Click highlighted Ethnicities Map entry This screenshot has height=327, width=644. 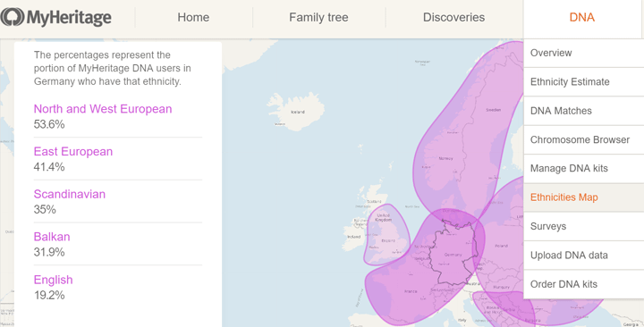pyautogui.click(x=583, y=197)
